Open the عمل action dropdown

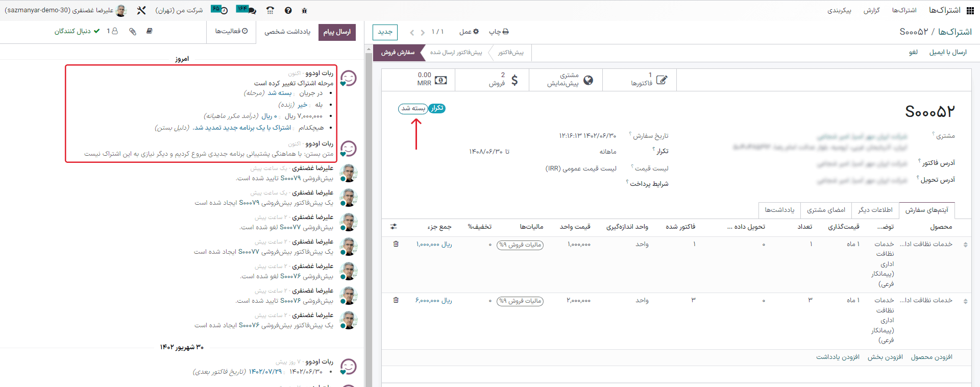pyautogui.click(x=469, y=32)
